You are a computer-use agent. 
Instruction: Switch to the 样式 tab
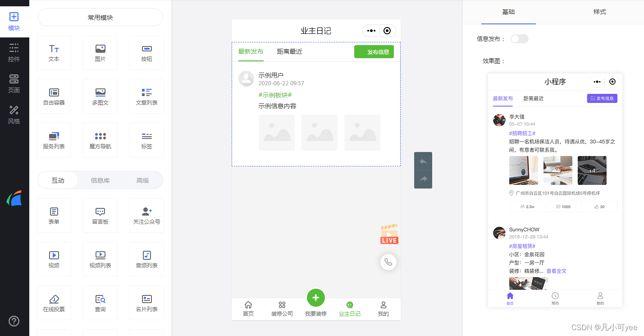coord(600,12)
